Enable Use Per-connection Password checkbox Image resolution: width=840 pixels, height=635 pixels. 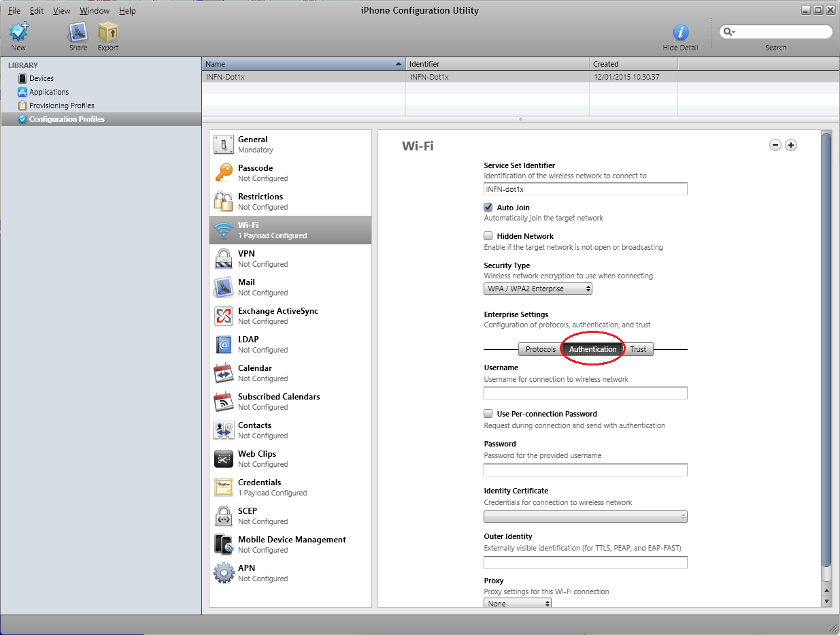coord(488,413)
